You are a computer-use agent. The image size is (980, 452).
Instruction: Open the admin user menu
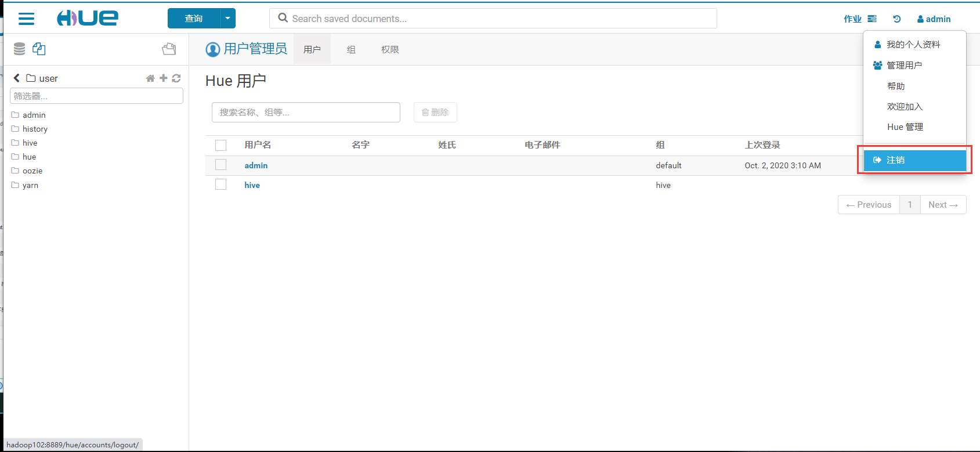pyautogui.click(x=934, y=19)
